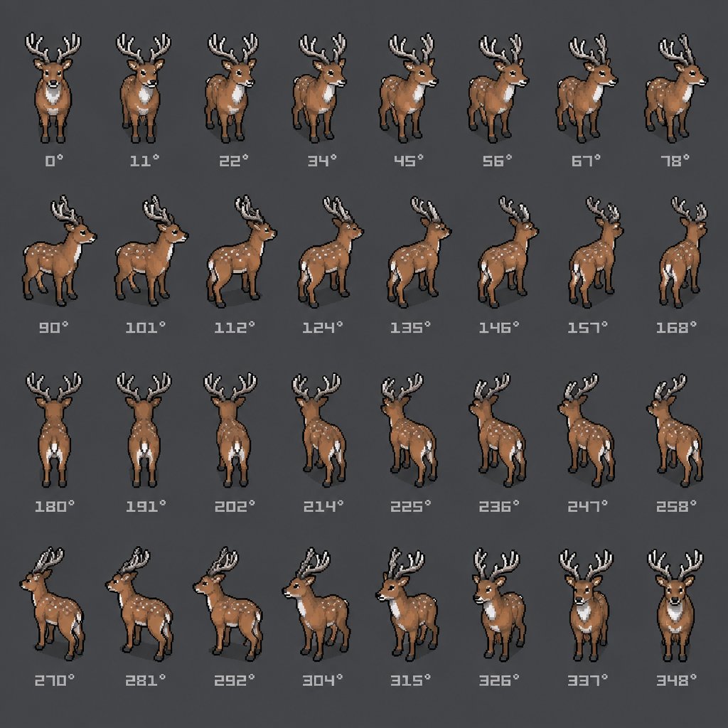
Task: Select the deer sprite labeled 157°
Action: pyautogui.click(x=596, y=252)
